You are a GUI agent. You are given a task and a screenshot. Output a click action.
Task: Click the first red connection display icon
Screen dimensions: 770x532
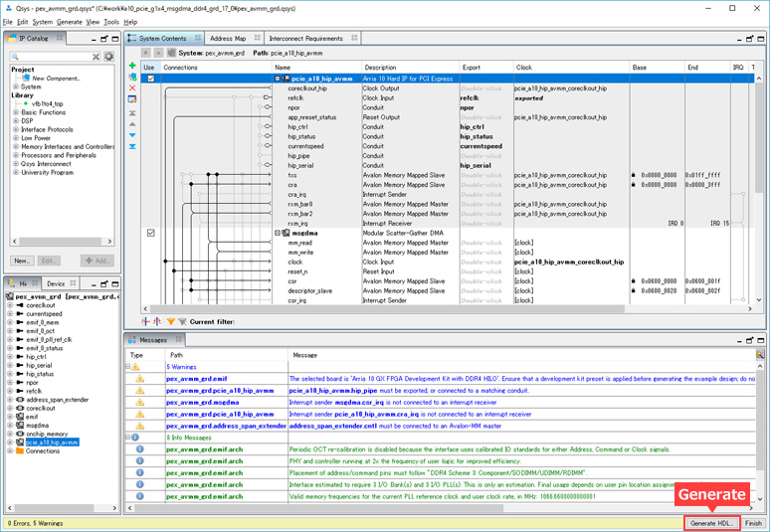tap(146, 321)
